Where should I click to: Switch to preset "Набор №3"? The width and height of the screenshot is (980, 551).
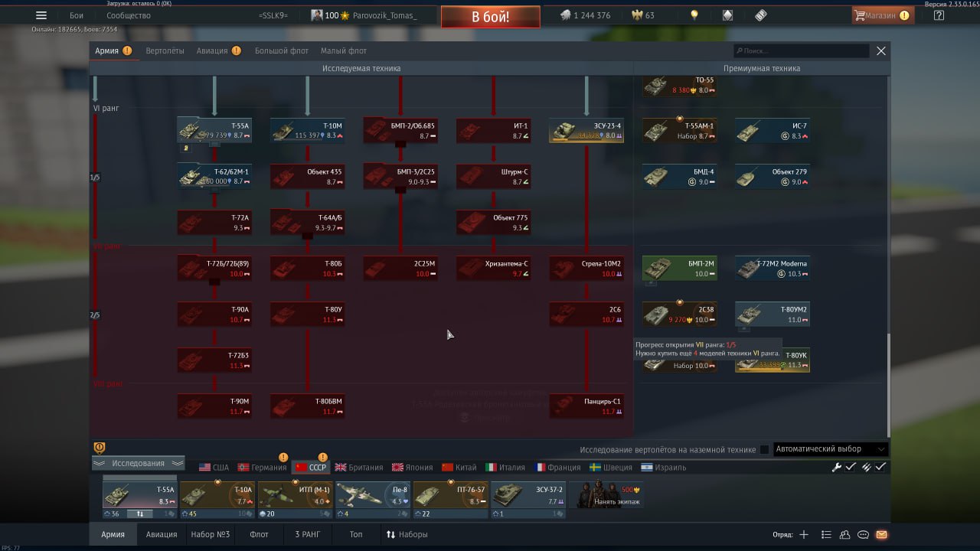click(x=211, y=534)
